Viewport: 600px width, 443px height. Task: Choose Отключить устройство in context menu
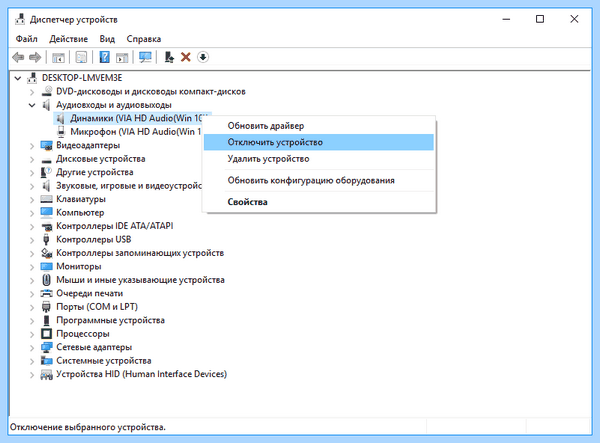(319, 142)
